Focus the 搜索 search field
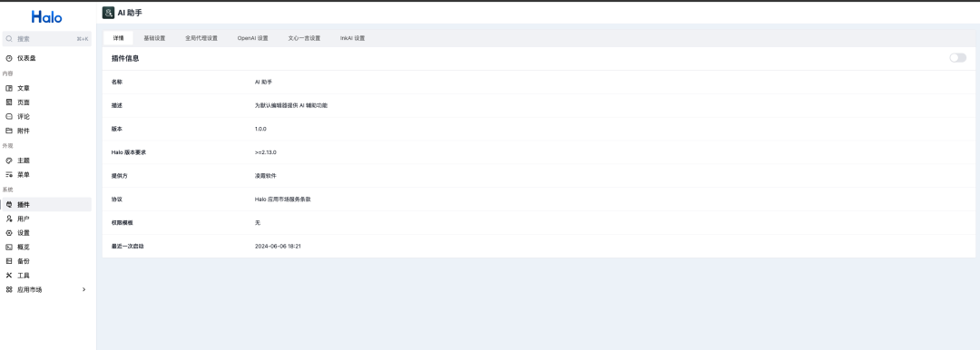 point(47,39)
